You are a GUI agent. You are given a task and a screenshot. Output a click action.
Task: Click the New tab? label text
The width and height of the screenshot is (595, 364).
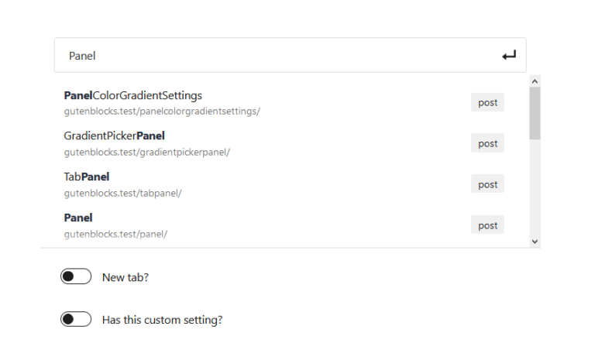pos(126,277)
